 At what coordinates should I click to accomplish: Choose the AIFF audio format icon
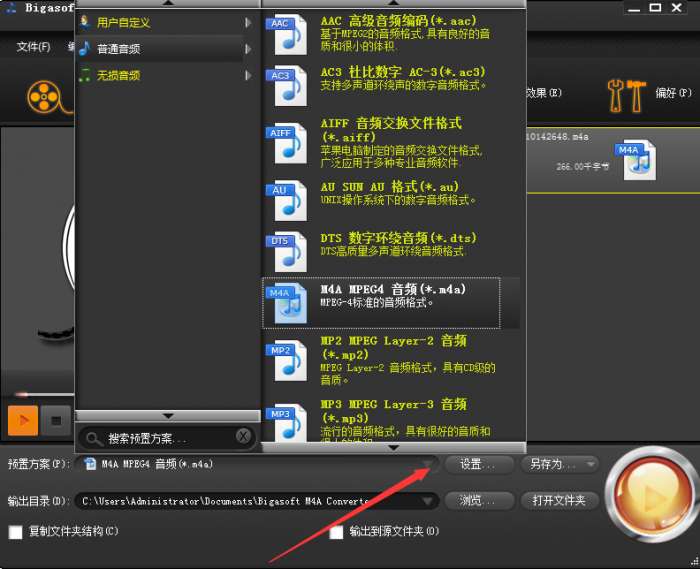[x=288, y=143]
